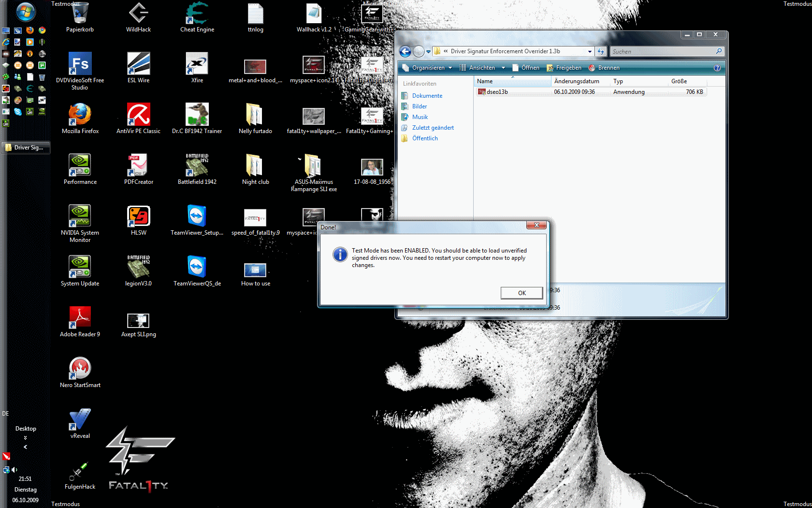Select the vReveal desktop shortcut
812x508 pixels.
80,423
